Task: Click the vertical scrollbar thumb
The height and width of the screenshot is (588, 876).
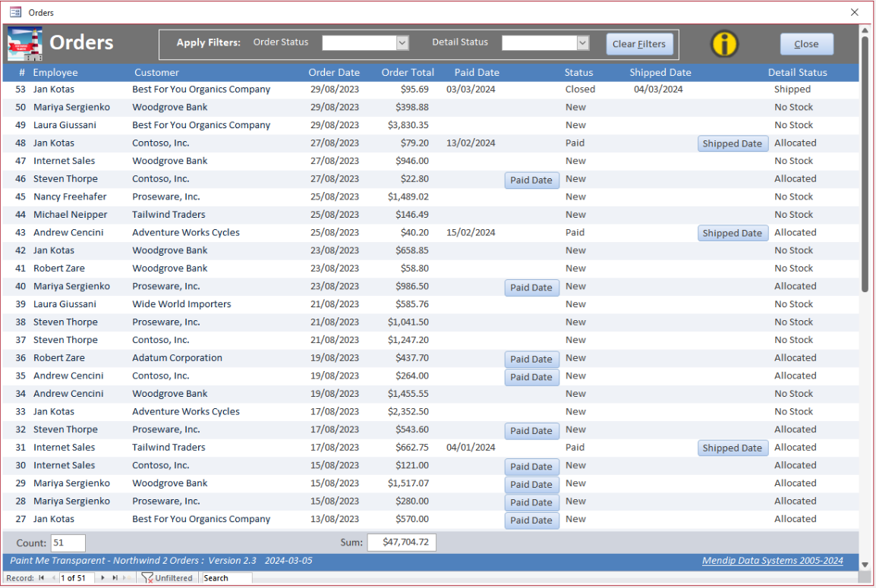Action: click(865, 162)
